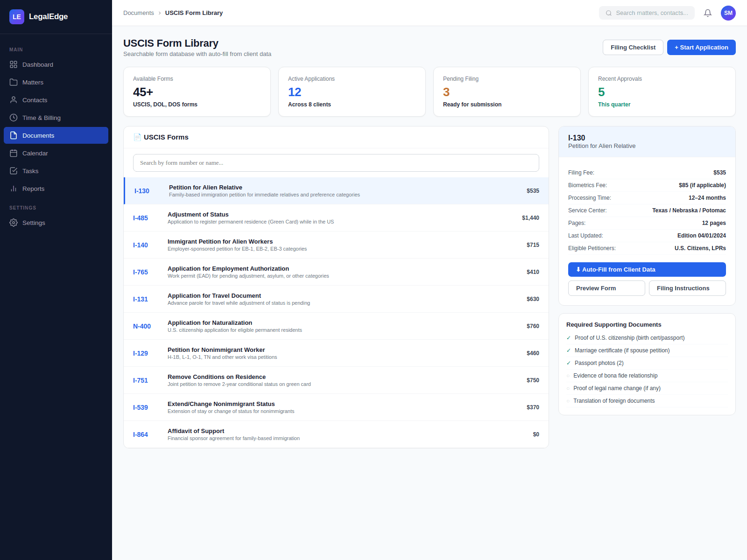Click the Active Applications 12 card

point(352,92)
